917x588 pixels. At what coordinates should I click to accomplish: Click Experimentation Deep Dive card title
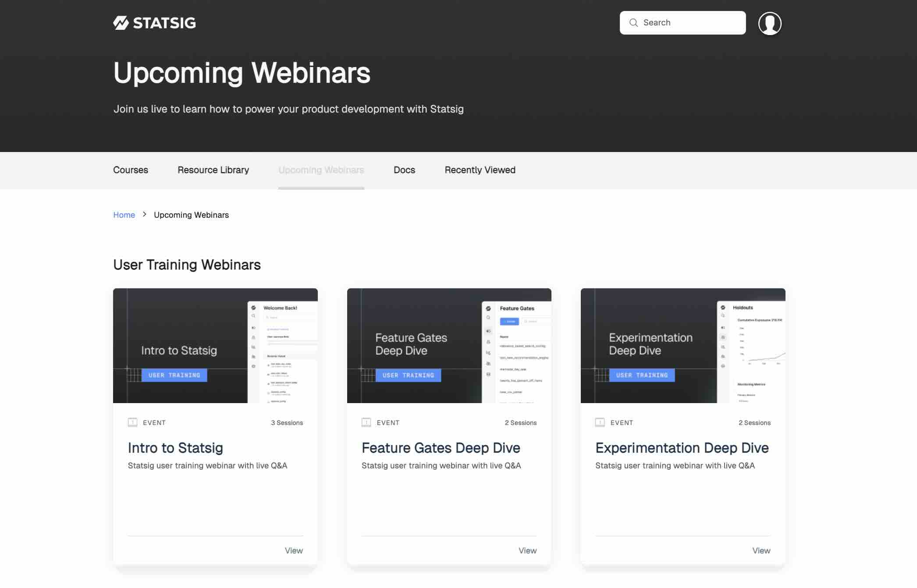(x=682, y=448)
